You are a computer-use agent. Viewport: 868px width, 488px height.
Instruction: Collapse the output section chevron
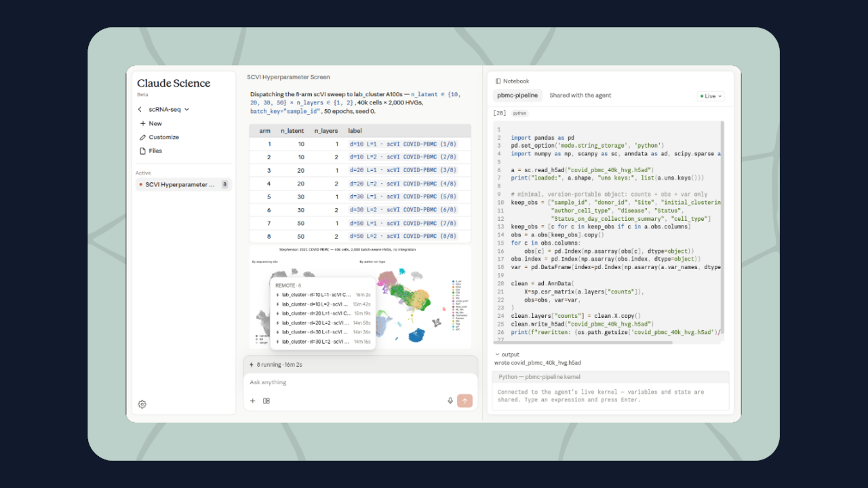[497, 354]
